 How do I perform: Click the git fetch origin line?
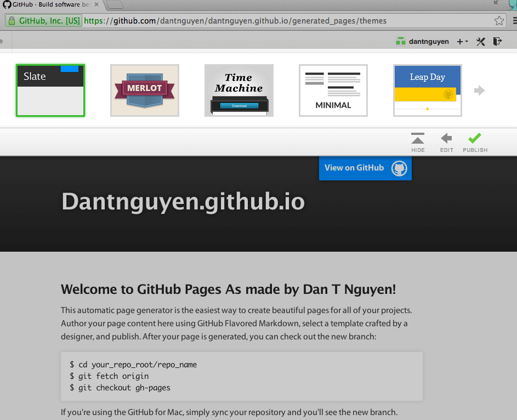click(109, 376)
